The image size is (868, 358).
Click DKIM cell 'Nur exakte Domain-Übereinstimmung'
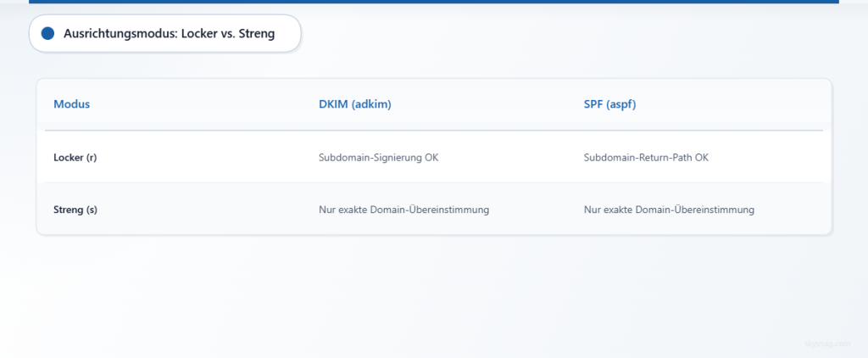coord(404,210)
